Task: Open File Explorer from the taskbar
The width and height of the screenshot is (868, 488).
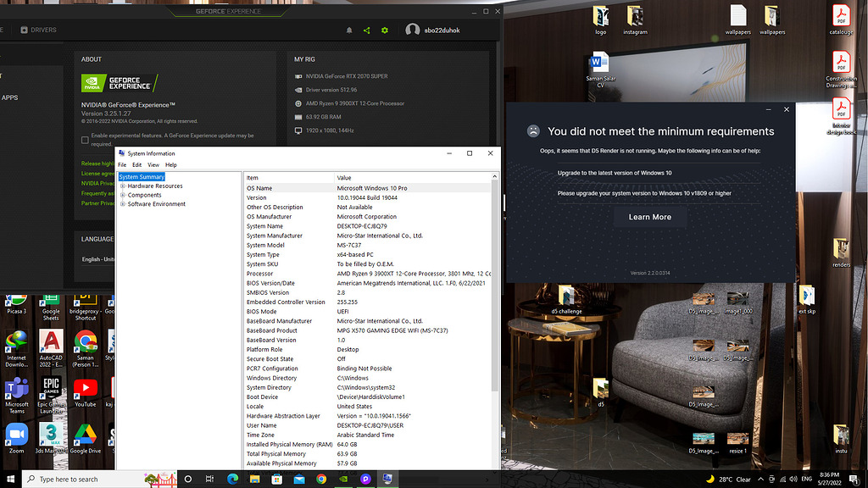Action: [x=254, y=480]
